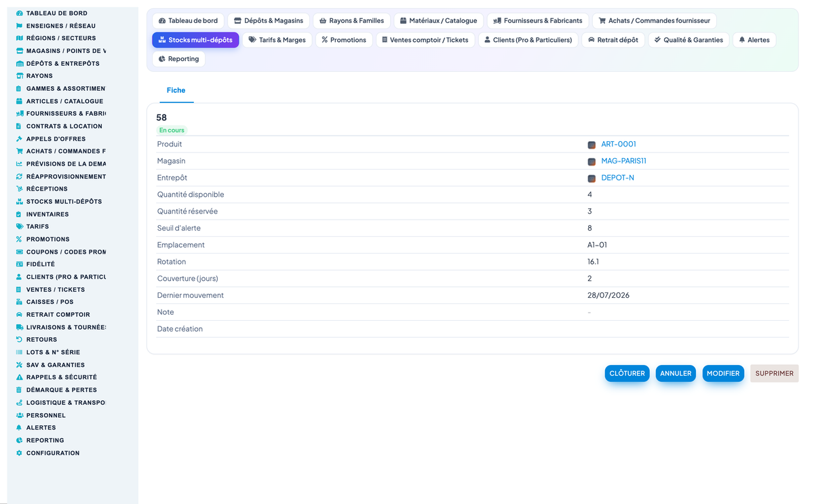This screenshot has height=504, width=814.
Task: Click the ART-0001 product thumbnail icon
Action: 592,144
